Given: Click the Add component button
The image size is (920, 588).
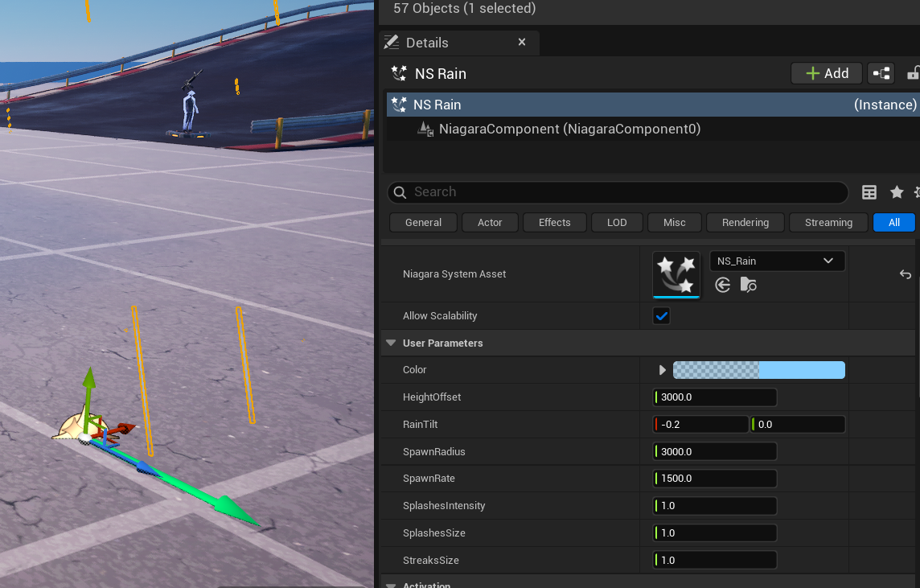Looking at the screenshot, I should pyautogui.click(x=826, y=73).
